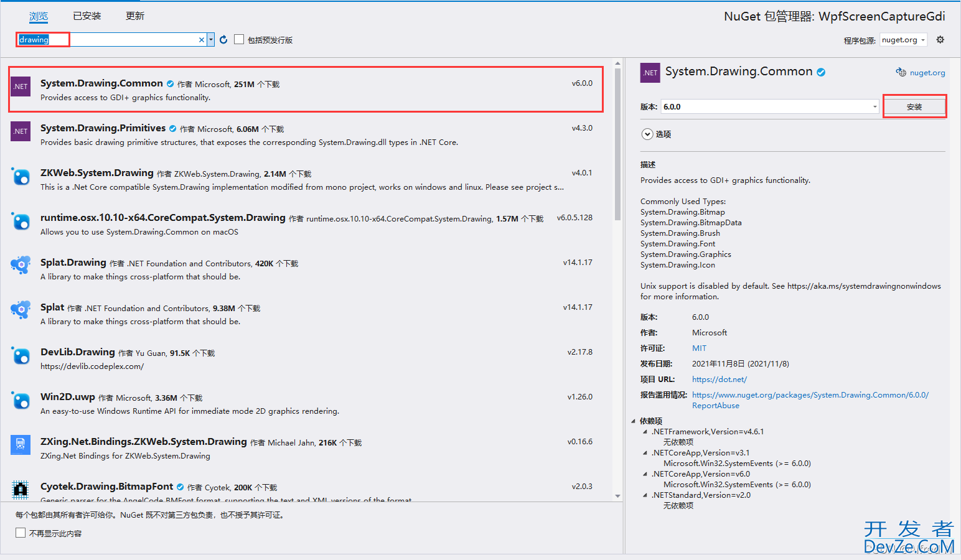Screen dimensions: 961x560
Task: Click verified badge beside details title
Action: (821, 72)
